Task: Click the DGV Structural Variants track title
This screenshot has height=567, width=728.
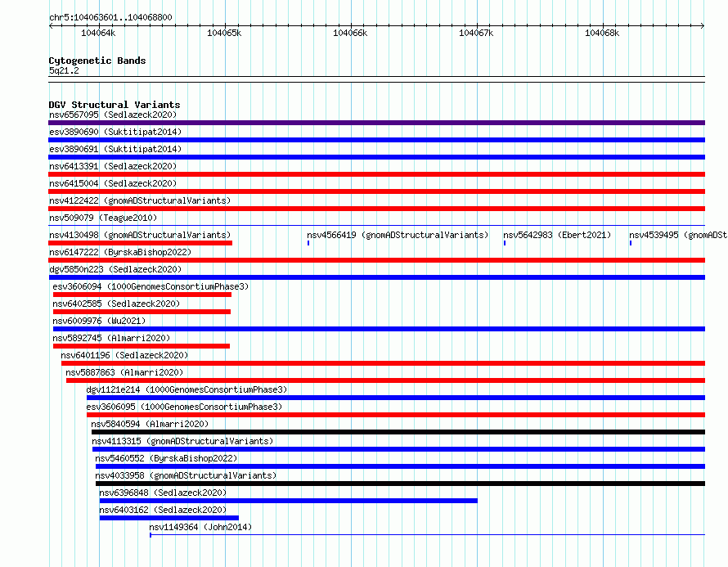Action: point(115,105)
